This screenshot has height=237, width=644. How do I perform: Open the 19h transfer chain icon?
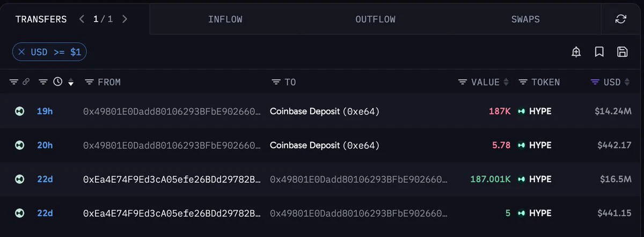click(x=19, y=111)
